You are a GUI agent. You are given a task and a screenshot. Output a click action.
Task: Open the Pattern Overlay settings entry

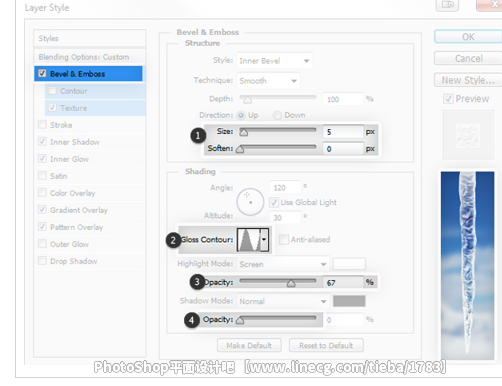click(x=76, y=227)
